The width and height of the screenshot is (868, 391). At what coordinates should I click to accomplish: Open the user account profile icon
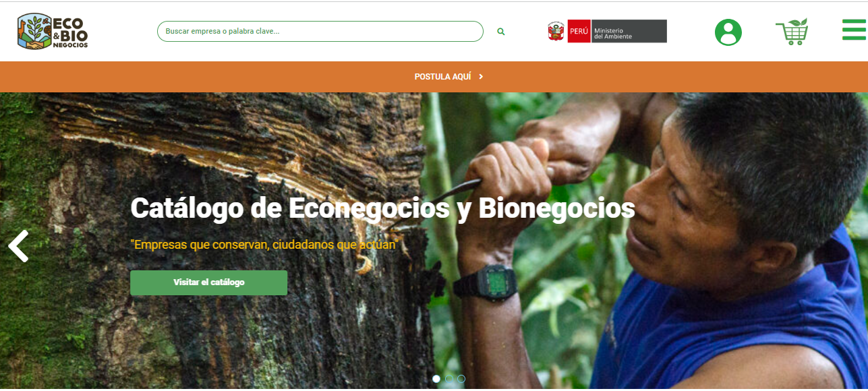728,32
